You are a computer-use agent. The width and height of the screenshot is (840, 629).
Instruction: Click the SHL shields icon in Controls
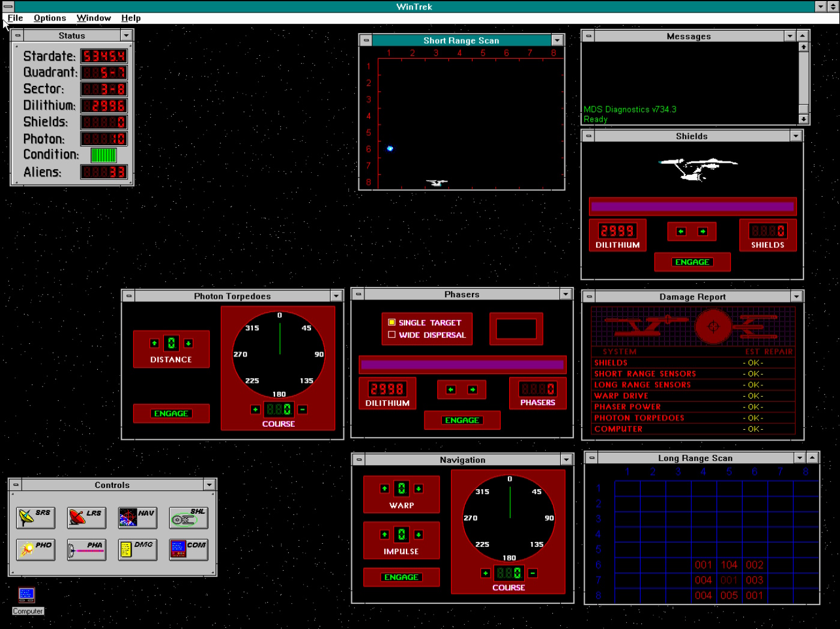pyautogui.click(x=189, y=517)
